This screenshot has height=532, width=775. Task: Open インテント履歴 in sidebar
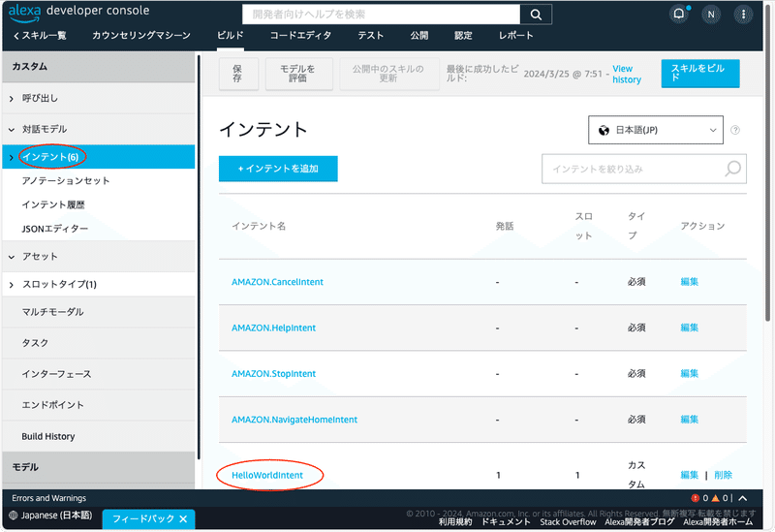point(53,204)
